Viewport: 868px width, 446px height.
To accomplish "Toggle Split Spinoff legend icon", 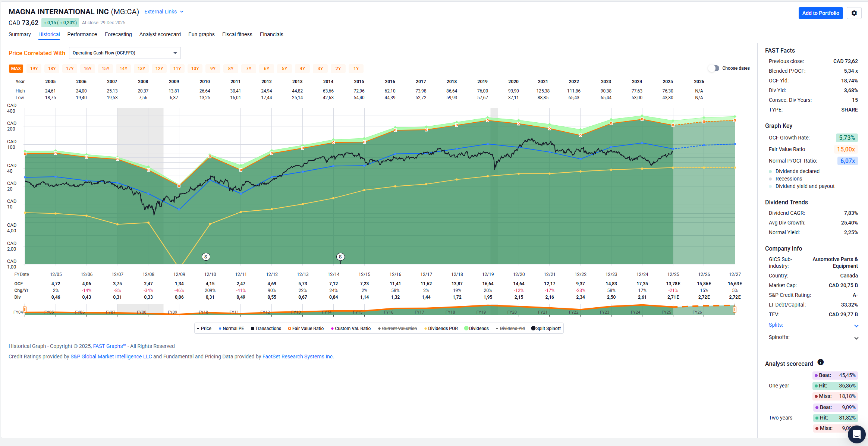I will [x=533, y=329].
